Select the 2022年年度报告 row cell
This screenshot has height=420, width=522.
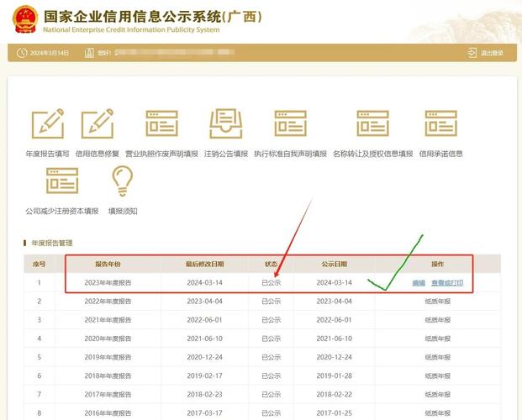tap(108, 302)
